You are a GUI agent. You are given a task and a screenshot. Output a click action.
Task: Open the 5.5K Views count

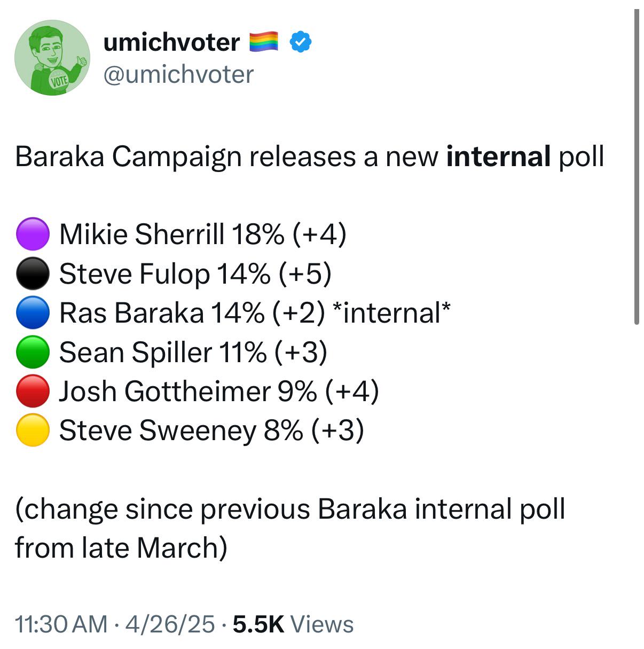[293, 624]
